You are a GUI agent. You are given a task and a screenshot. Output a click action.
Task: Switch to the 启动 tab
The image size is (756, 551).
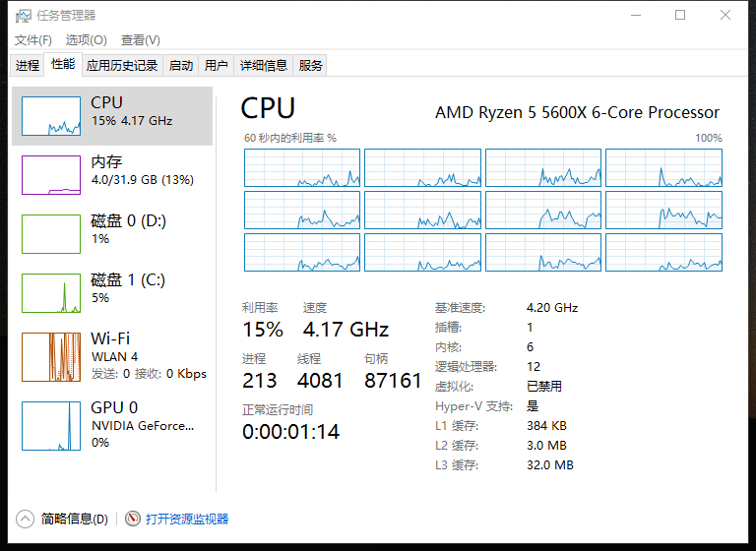coord(181,66)
